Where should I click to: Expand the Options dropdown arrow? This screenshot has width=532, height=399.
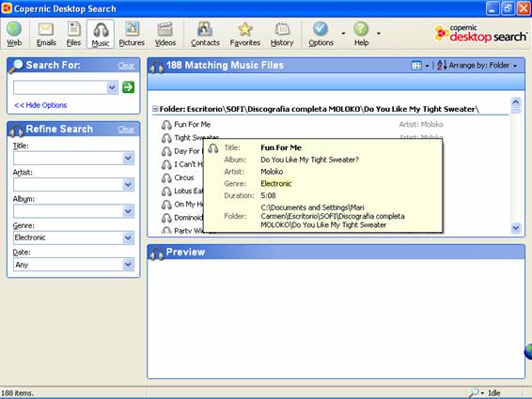click(343, 34)
